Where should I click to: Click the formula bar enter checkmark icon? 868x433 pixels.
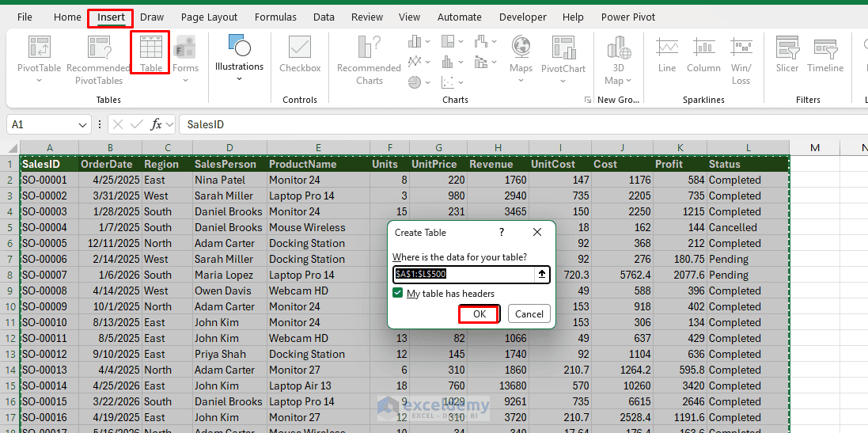[x=137, y=124]
